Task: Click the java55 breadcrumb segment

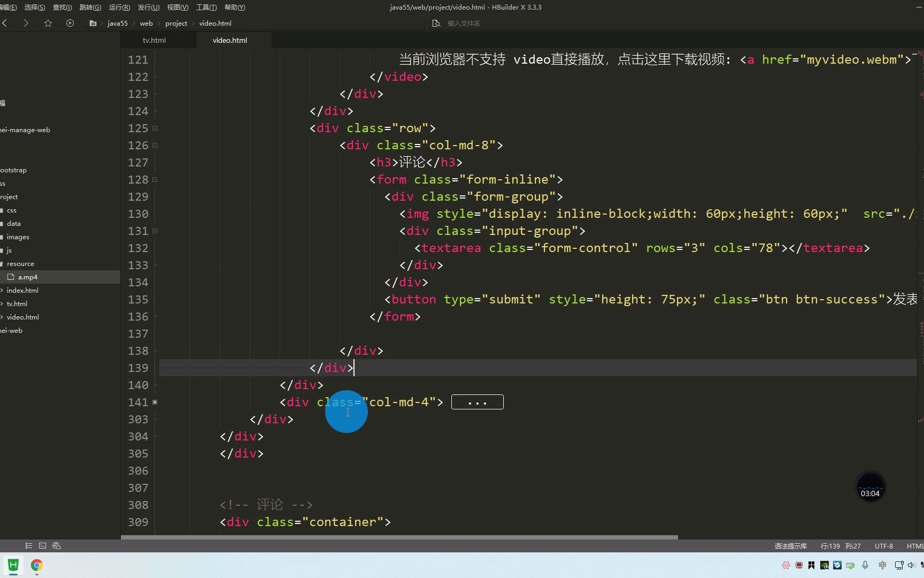Action: pyautogui.click(x=118, y=23)
